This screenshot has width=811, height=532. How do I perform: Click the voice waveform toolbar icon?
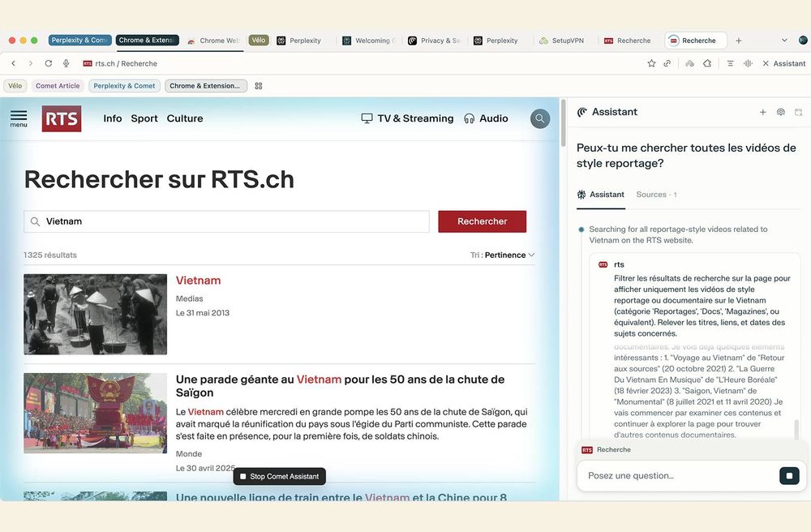point(748,63)
